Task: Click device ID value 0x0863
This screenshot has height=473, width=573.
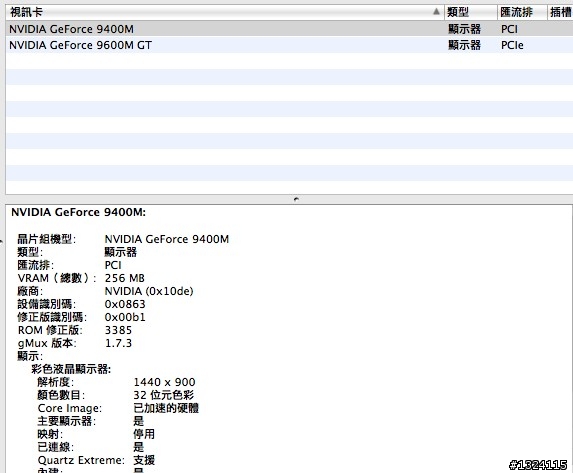Action: [125, 304]
